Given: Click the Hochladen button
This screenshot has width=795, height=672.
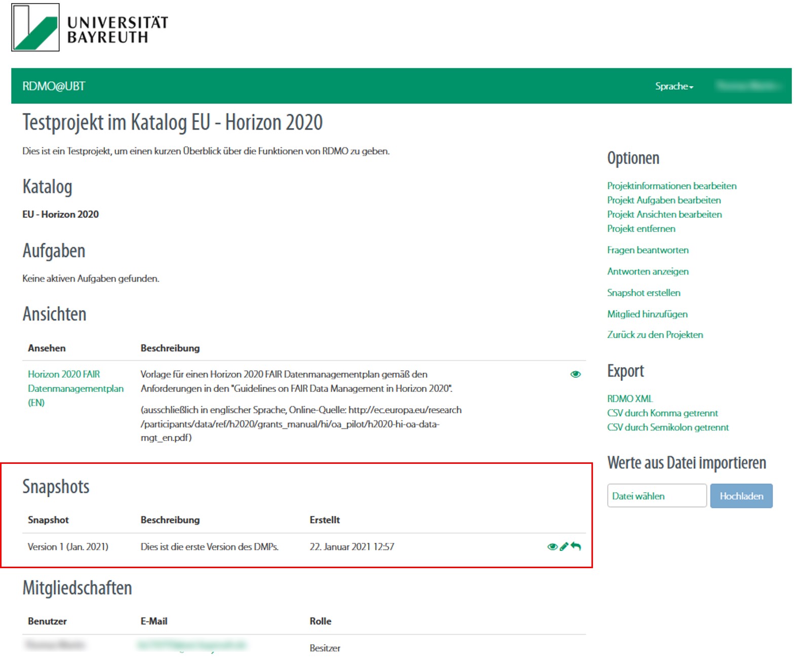Looking at the screenshot, I should tap(741, 496).
